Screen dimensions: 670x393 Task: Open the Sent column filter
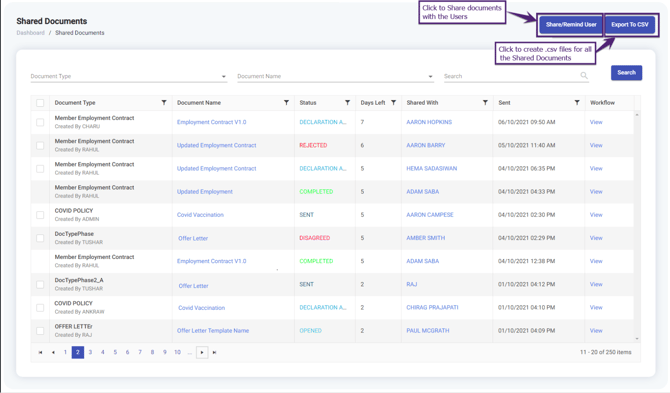pyautogui.click(x=577, y=103)
